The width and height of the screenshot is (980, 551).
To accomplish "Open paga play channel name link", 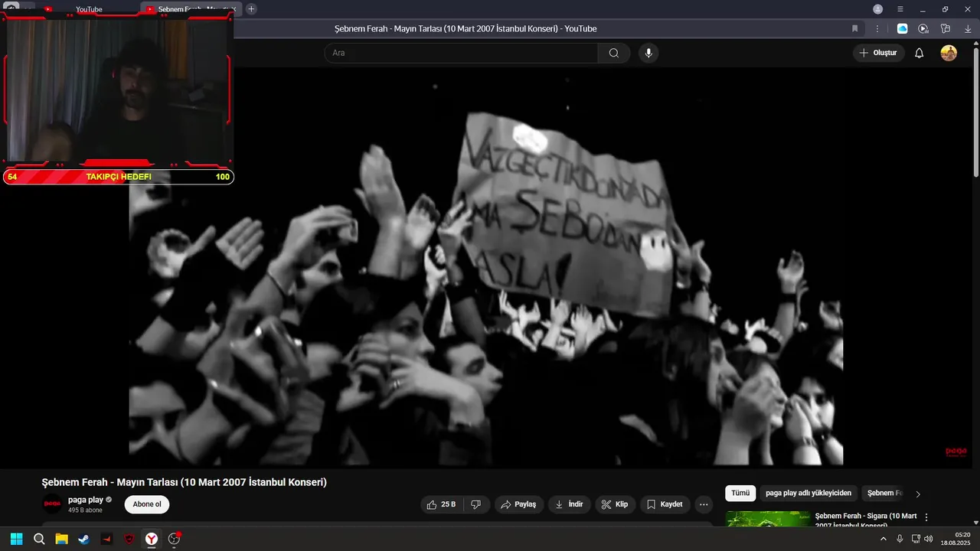I will [x=86, y=500].
